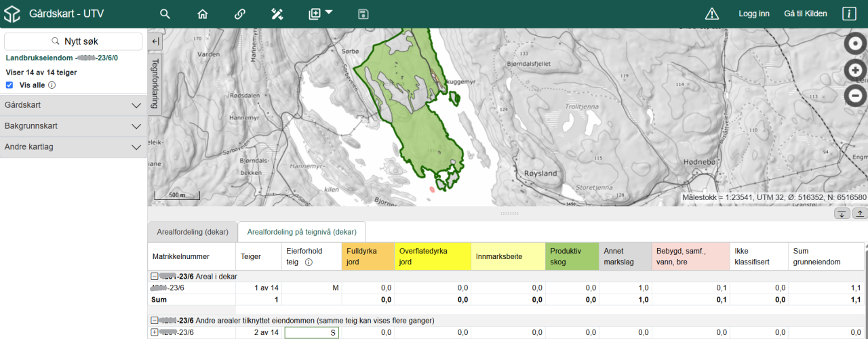
Task: Click the search magnifier icon in toolbar
Action: pos(165,14)
